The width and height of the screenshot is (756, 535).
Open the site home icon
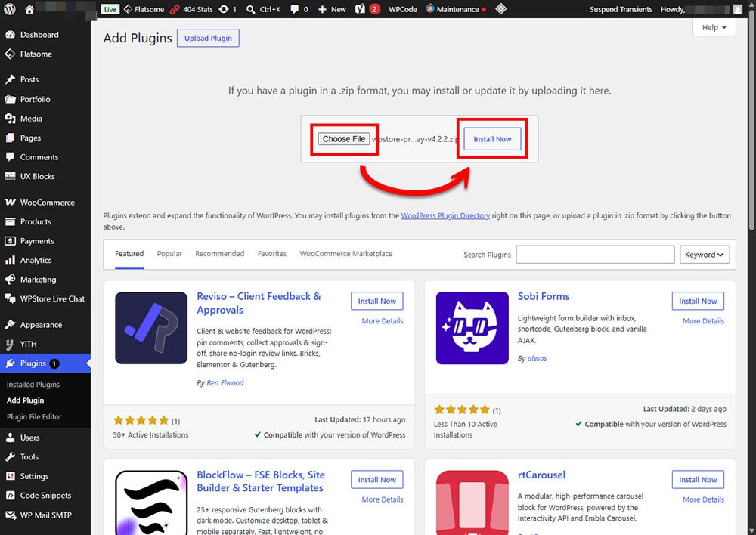click(29, 9)
